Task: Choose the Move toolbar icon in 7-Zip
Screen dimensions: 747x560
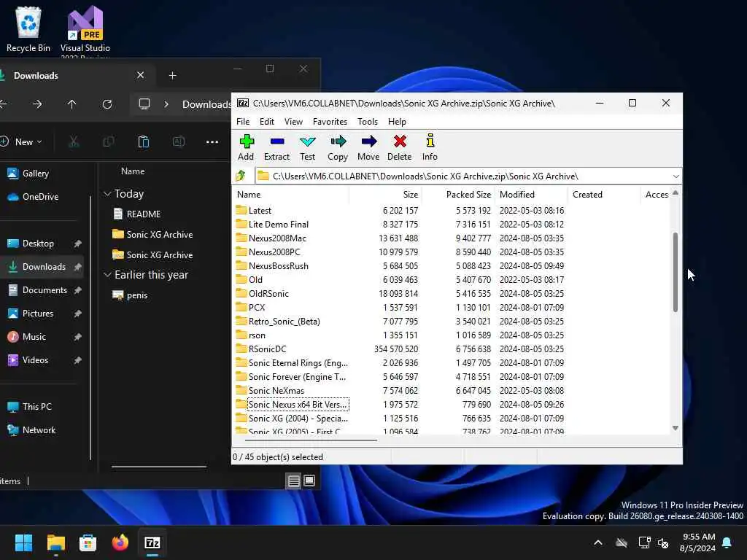Action: [x=368, y=147]
